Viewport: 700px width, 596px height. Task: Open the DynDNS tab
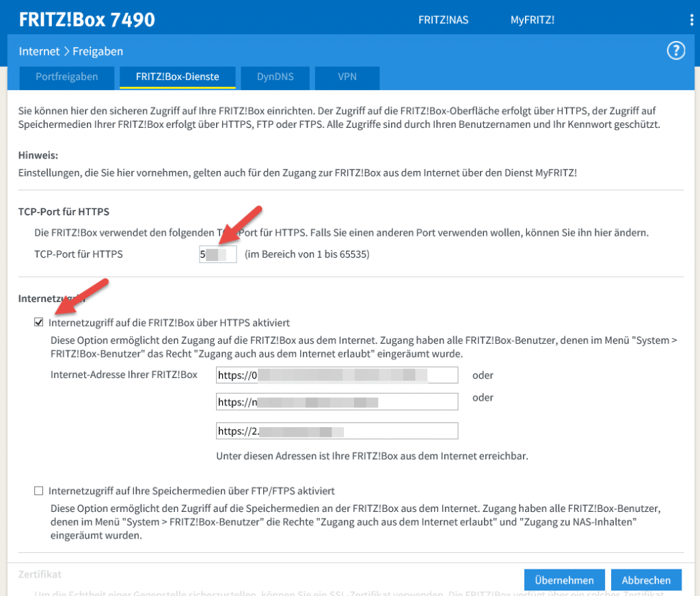click(x=275, y=77)
